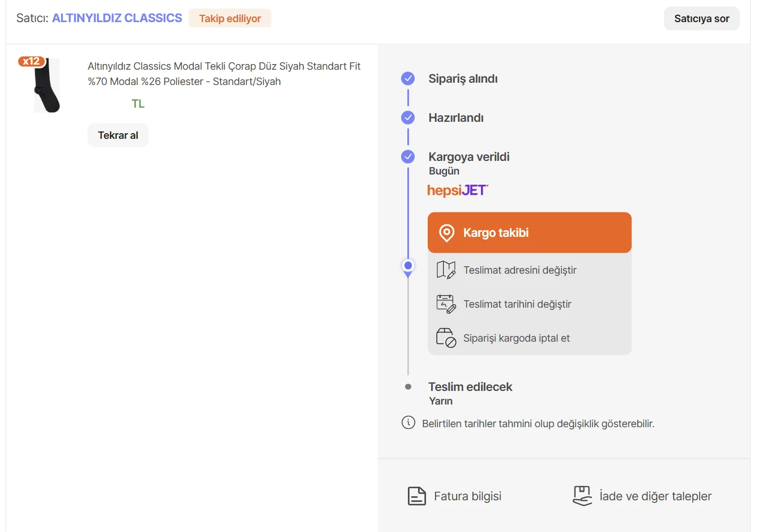The width and height of the screenshot is (758, 532).
Task: Click the Fatura bilgisi document icon
Action: 417,496
